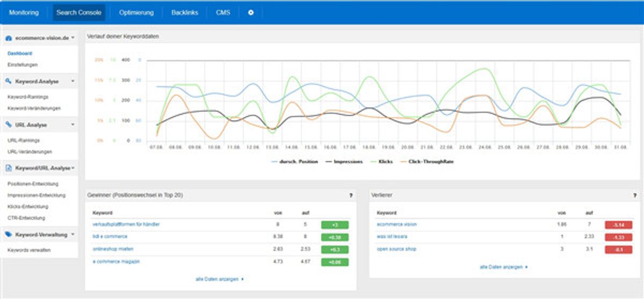644x299 pixels.
Task: Open keyword 'e commerce magazin'
Action: (x=116, y=261)
